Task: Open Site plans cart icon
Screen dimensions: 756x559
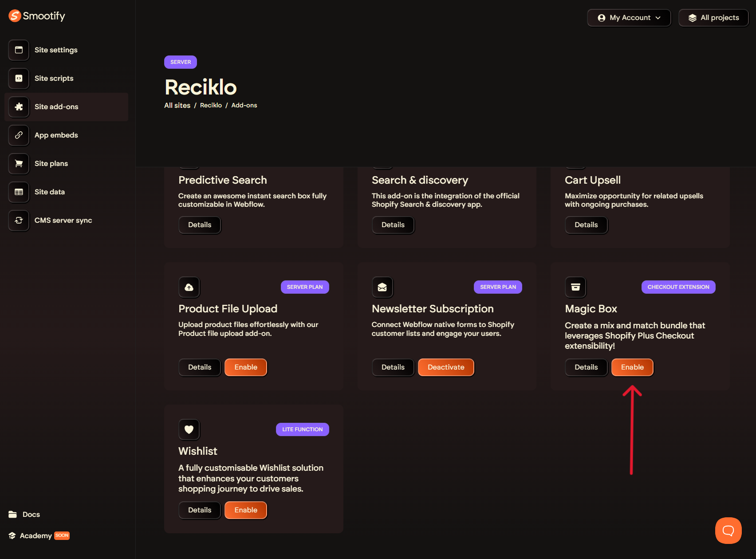Action: (x=19, y=164)
